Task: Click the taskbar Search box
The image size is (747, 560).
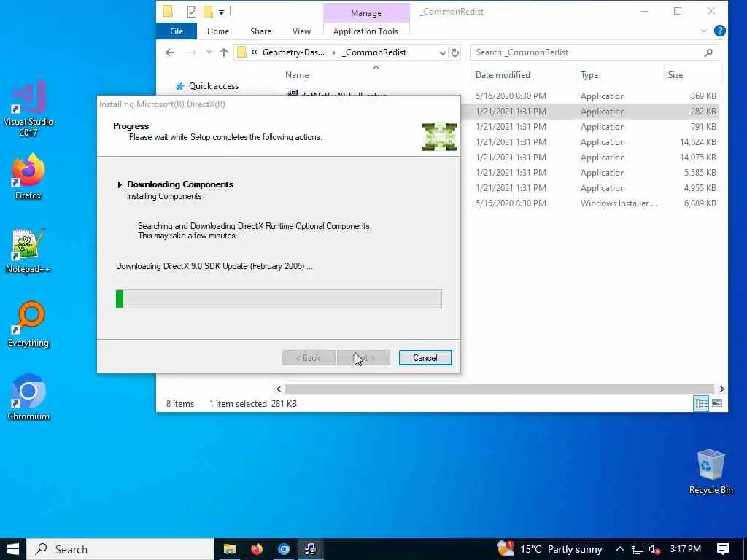Action: click(x=120, y=549)
